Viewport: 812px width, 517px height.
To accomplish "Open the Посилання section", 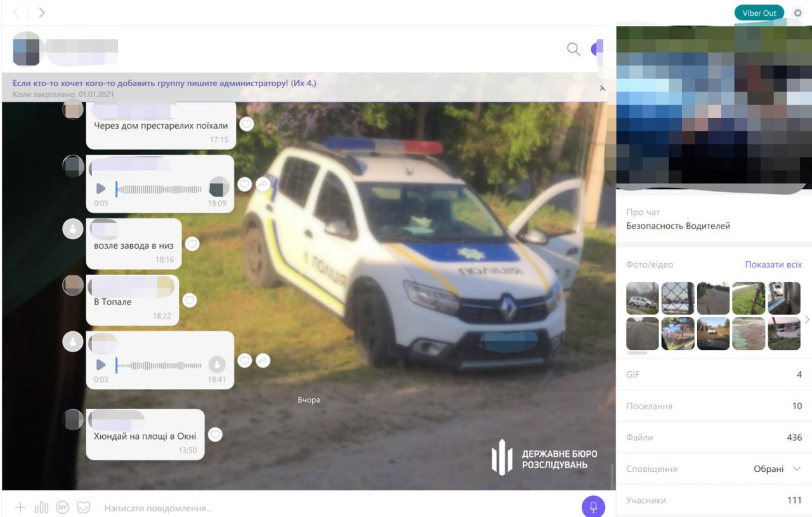I will click(x=714, y=406).
